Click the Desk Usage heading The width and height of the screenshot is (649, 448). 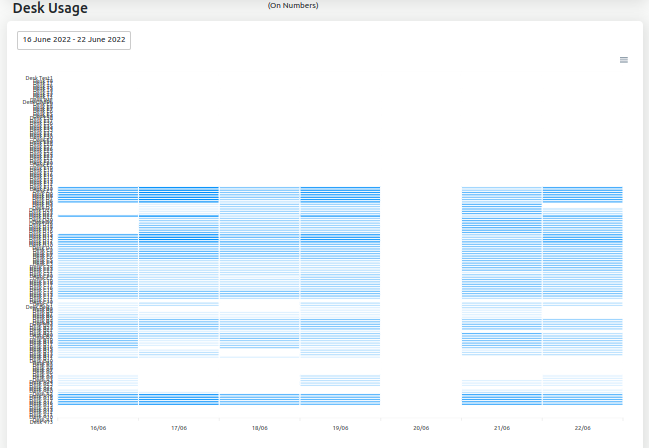click(x=50, y=9)
